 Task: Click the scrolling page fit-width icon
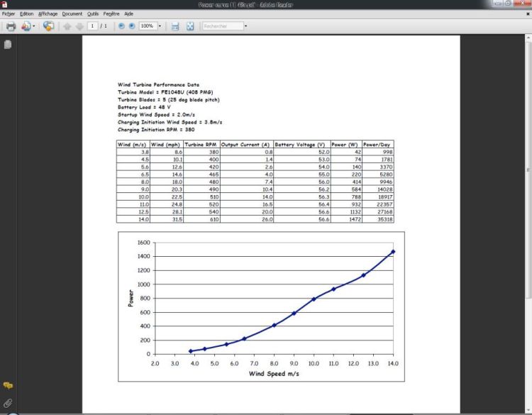coord(175,26)
